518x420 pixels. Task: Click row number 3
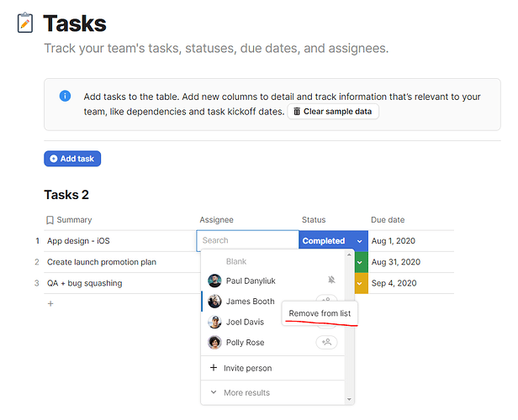[37, 283]
